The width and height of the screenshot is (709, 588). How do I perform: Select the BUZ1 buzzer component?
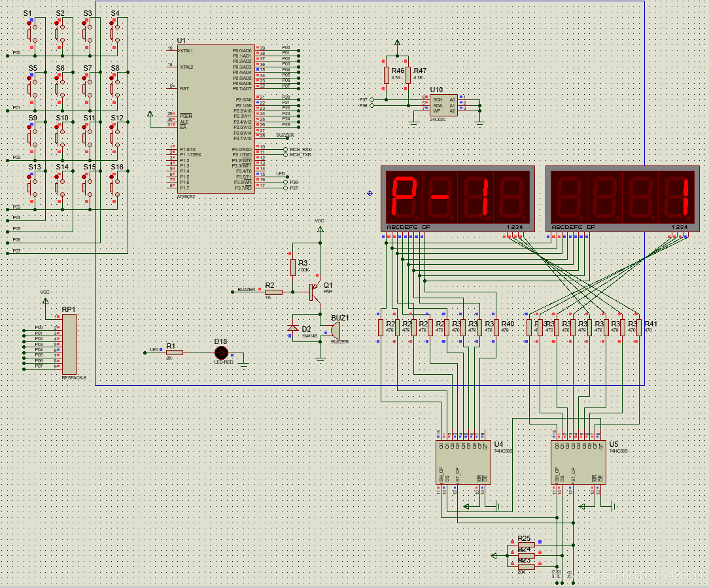tap(336, 331)
